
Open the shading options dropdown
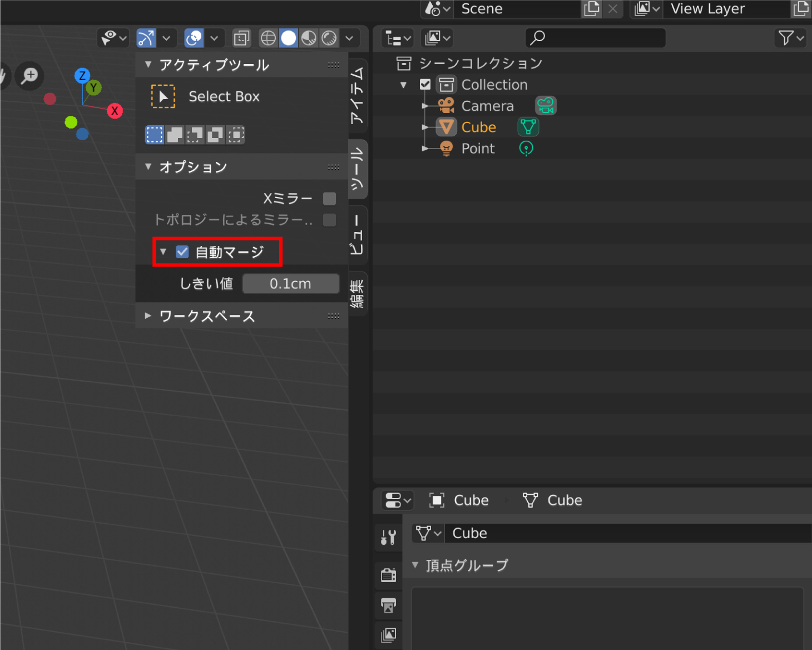(x=349, y=38)
